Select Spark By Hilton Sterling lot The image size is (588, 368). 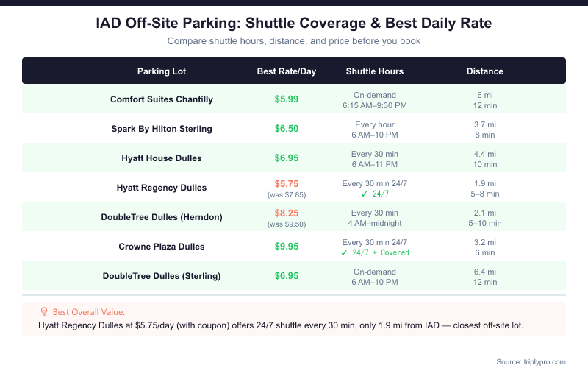[162, 129]
